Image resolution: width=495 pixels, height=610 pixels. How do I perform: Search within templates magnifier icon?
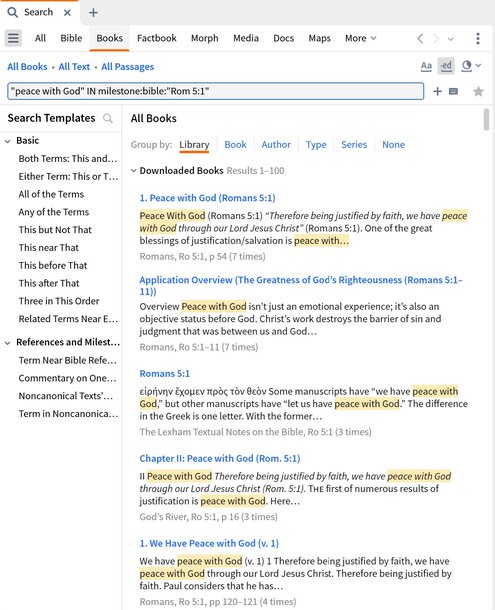[x=108, y=118]
